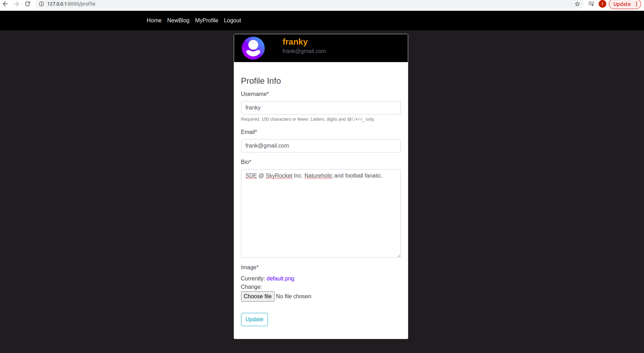
Task: Bookmark this page with the star icon
Action: [577, 4]
